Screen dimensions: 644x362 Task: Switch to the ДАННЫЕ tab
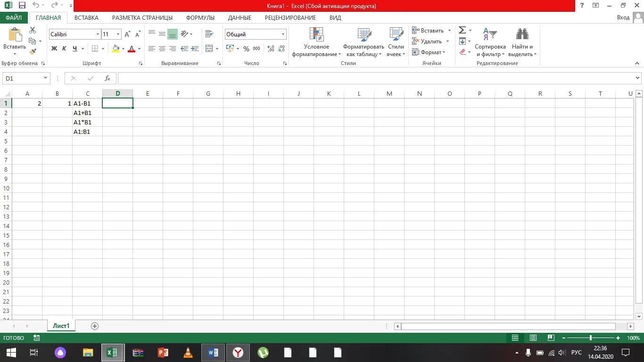239,18
